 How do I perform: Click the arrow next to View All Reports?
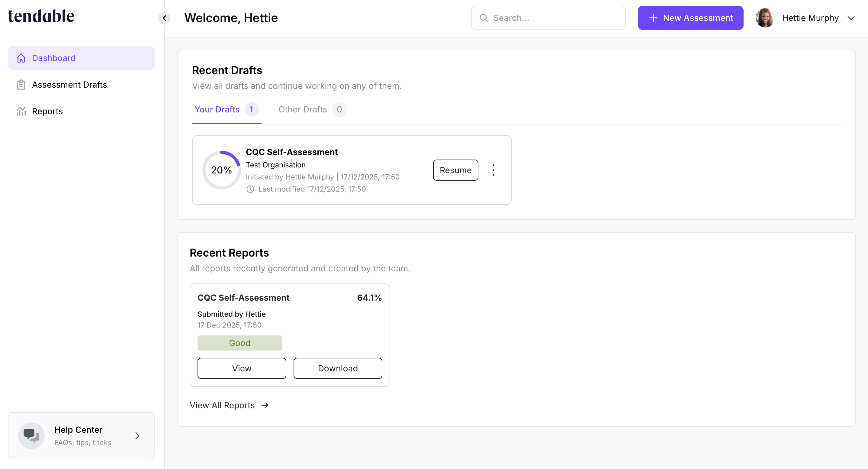coord(265,405)
